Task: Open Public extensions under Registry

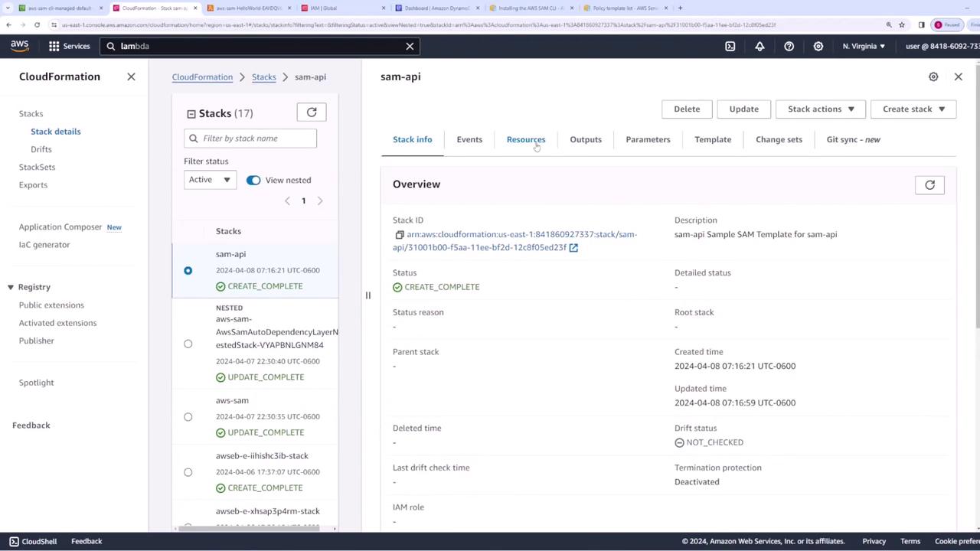Action: (x=51, y=305)
